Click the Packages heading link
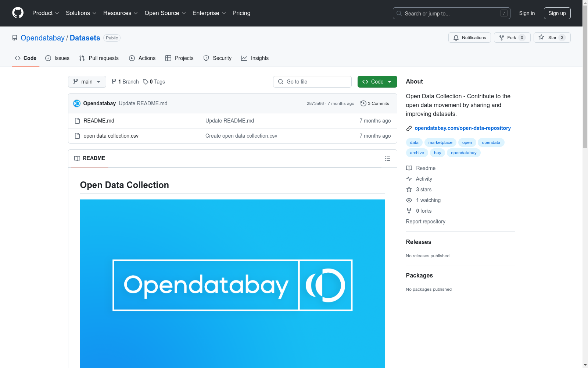 [419, 275]
